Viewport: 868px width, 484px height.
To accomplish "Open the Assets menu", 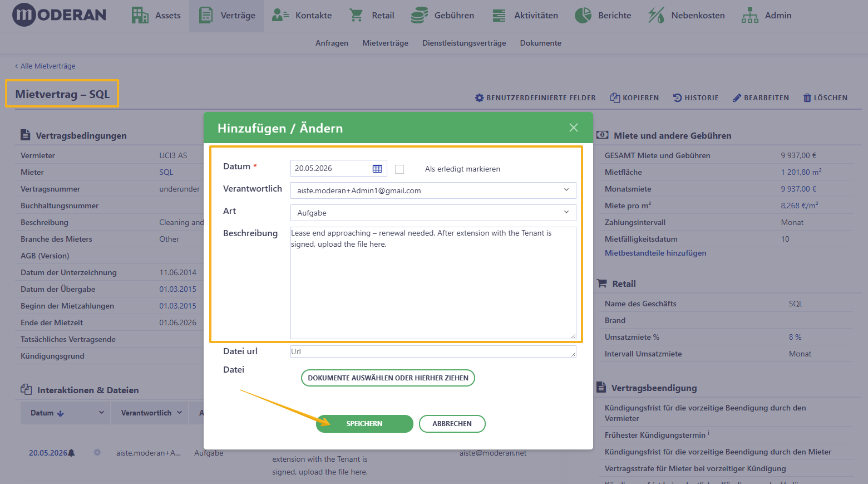I will 156,16.
